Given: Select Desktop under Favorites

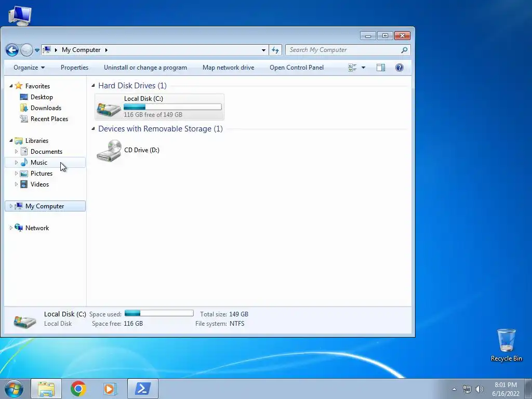Looking at the screenshot, I should (42, 97).
